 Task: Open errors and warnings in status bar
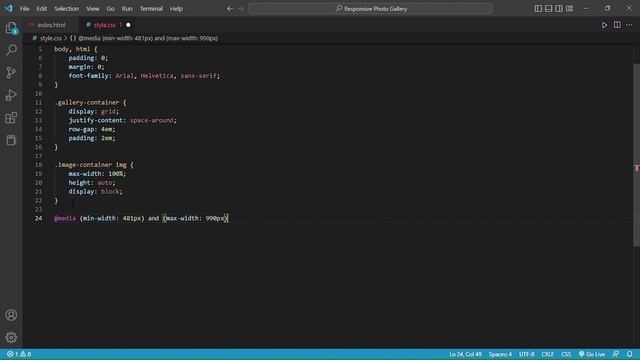[19, 354]
